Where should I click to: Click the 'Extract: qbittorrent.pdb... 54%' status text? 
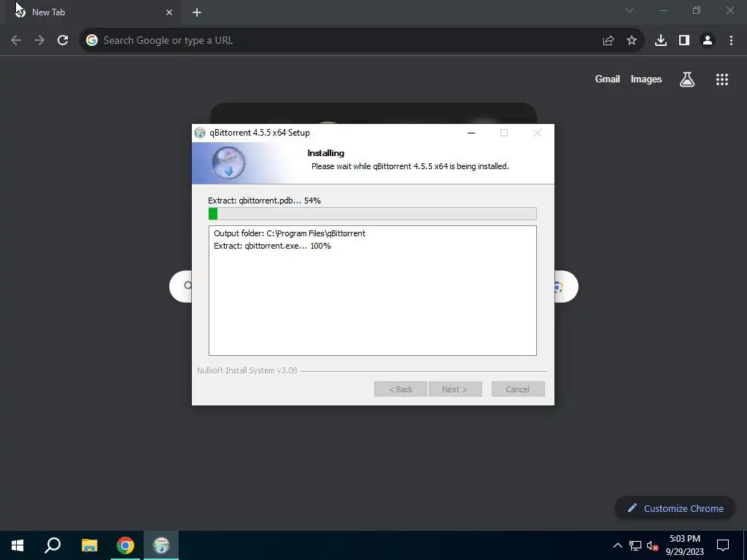point(264,201)
